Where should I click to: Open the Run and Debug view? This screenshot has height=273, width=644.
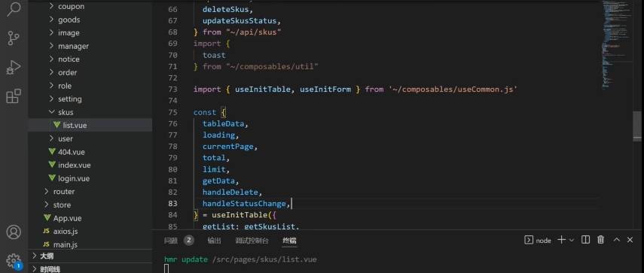point(14,67)
